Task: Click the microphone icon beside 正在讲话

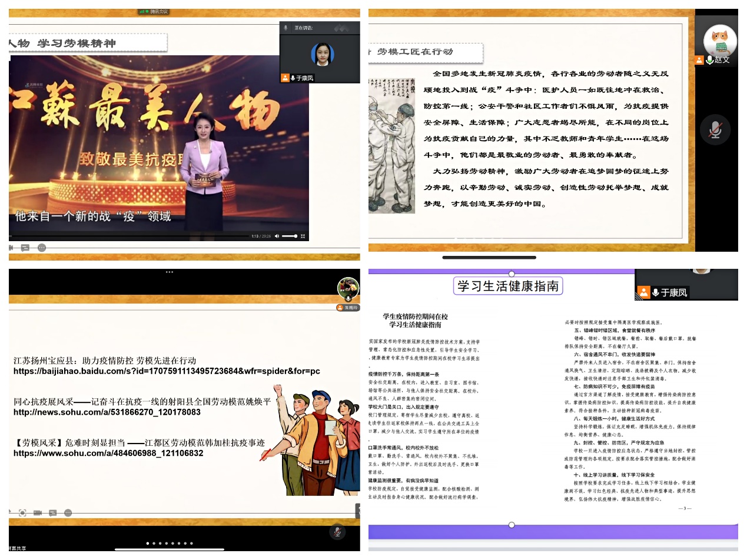Action: tap(286, 28)
